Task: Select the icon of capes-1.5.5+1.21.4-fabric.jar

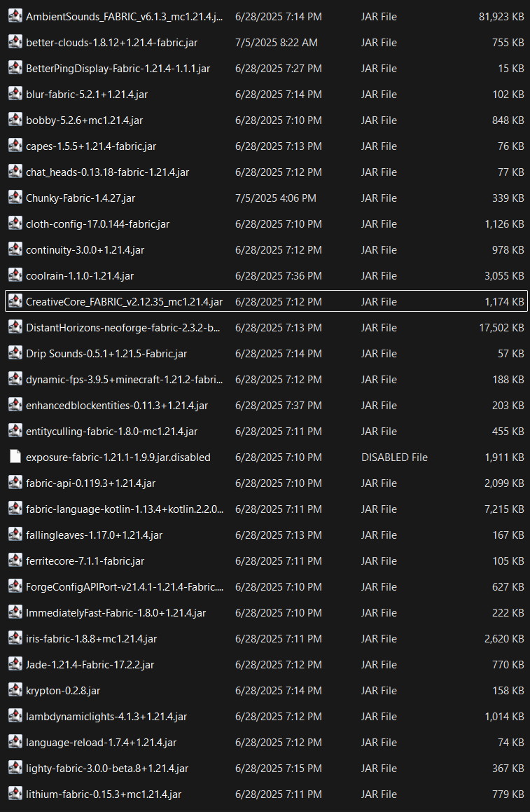Action: click(15, 146)
